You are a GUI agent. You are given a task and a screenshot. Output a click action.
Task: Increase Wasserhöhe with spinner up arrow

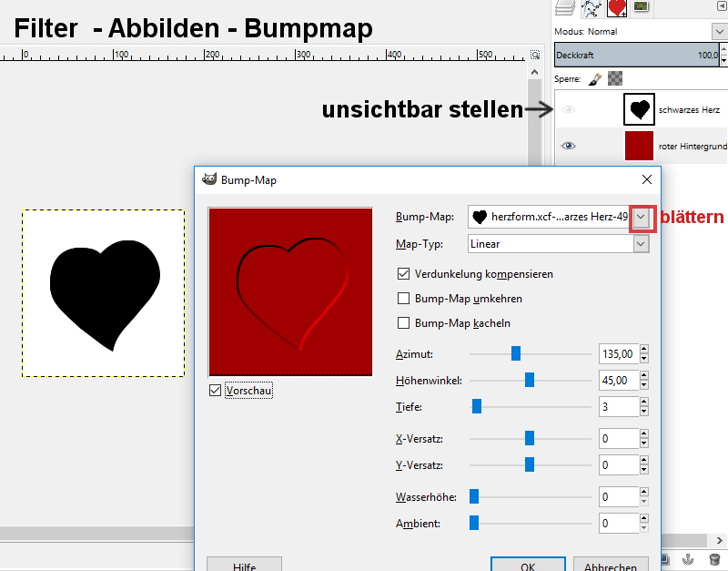[x=644, y=492]
